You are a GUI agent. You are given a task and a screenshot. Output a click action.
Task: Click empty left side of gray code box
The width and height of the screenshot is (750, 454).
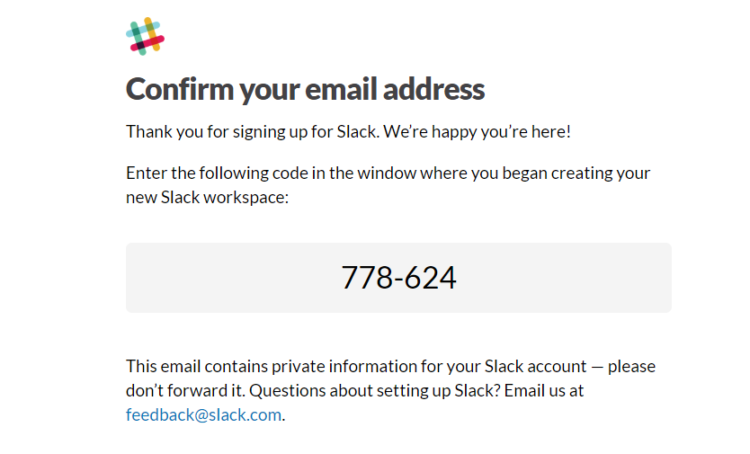click(x=230, y=277)
